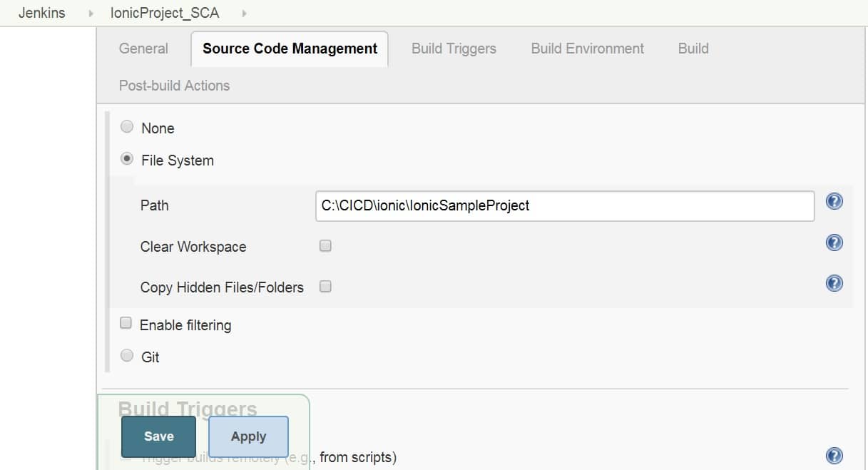Check Copy Hidden Files/Folders option
The width and height of the screenshot is (868, 470).
pos(325,287)
